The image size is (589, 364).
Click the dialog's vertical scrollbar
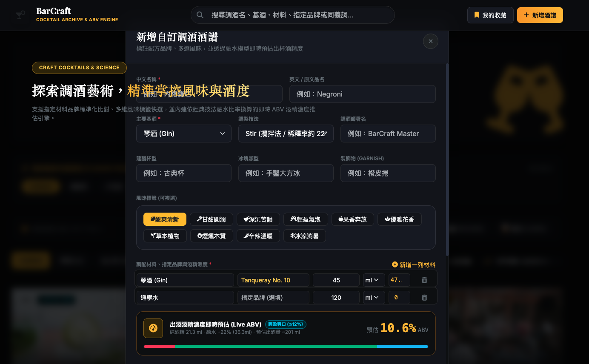tap(447, 159)
